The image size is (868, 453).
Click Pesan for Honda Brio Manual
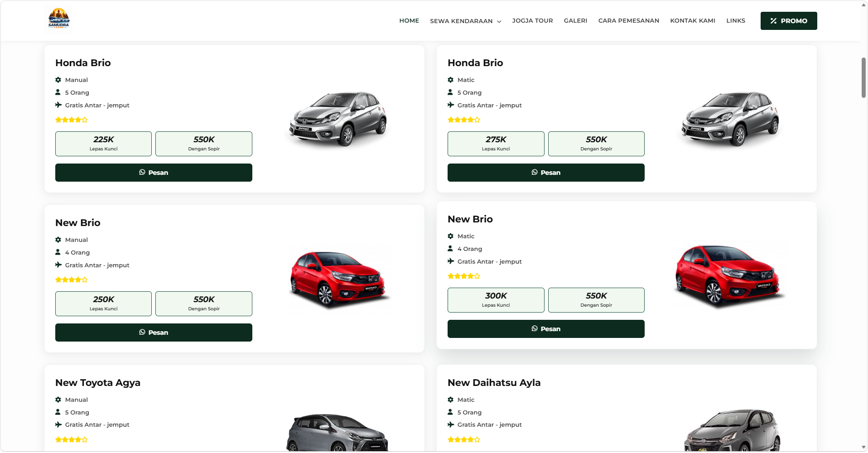click(x=154, y=173)
